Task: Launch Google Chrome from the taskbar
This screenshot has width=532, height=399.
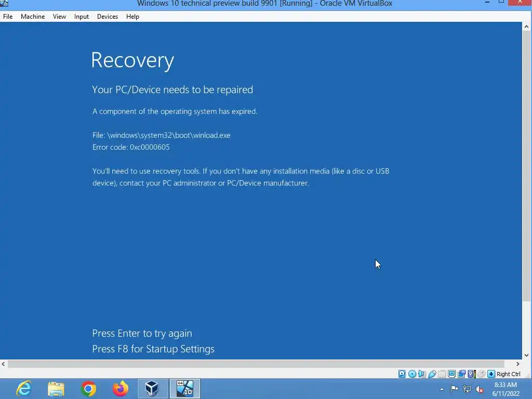Action: tap(88, 389)
